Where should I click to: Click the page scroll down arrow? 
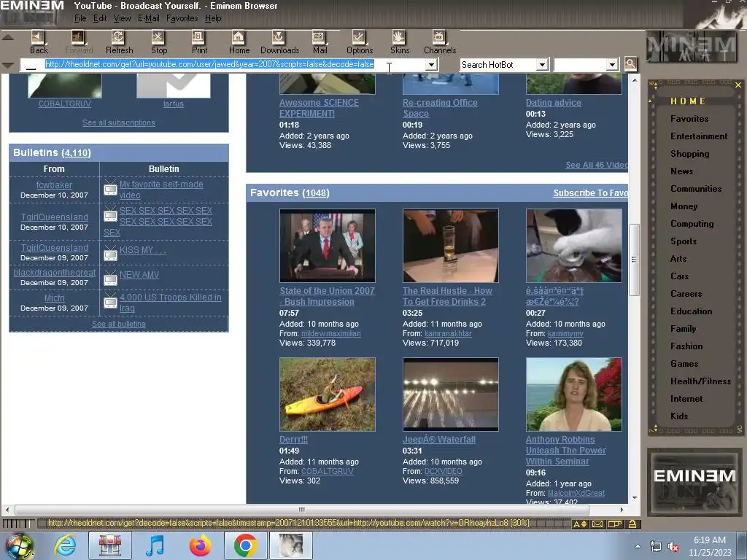coord(635,497)
